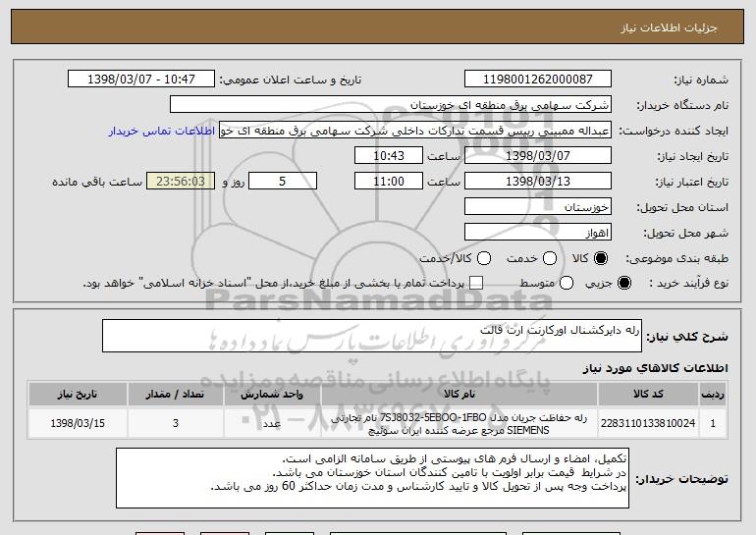Select متوسط purchase process type
Viewport: 756px width, 535px height.
click(567, 284)
